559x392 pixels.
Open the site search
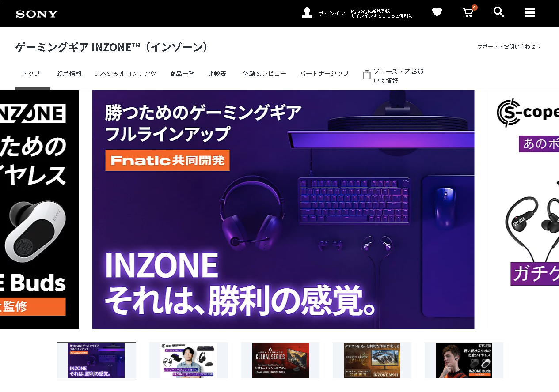click(x=498, y=12)
